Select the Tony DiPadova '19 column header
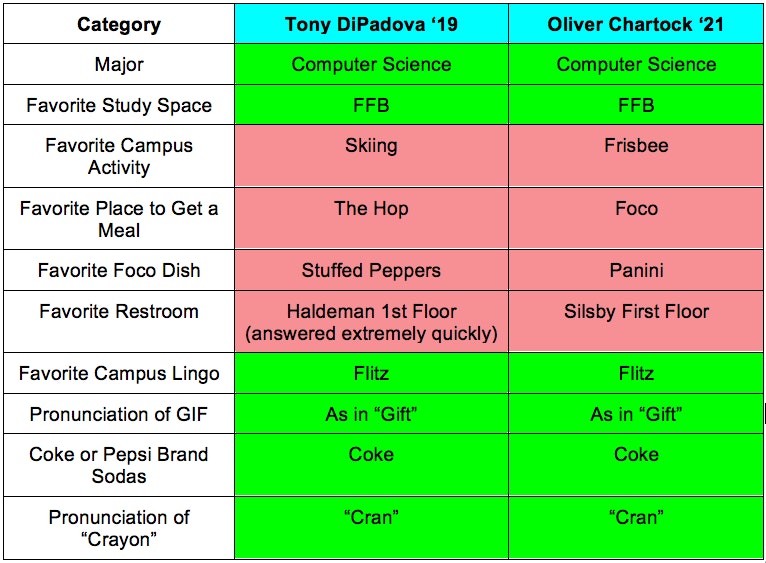Screen dimensions: 766x563 pos(371,24)
